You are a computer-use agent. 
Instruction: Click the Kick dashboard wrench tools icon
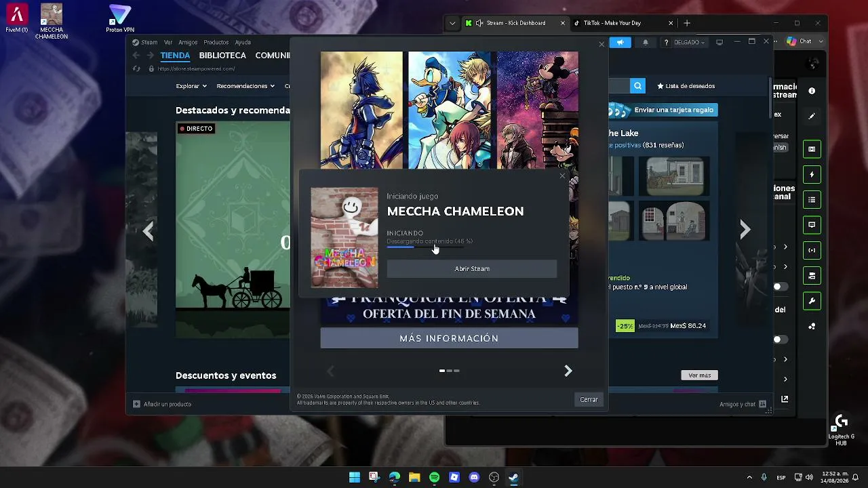[x=812, y=300]
